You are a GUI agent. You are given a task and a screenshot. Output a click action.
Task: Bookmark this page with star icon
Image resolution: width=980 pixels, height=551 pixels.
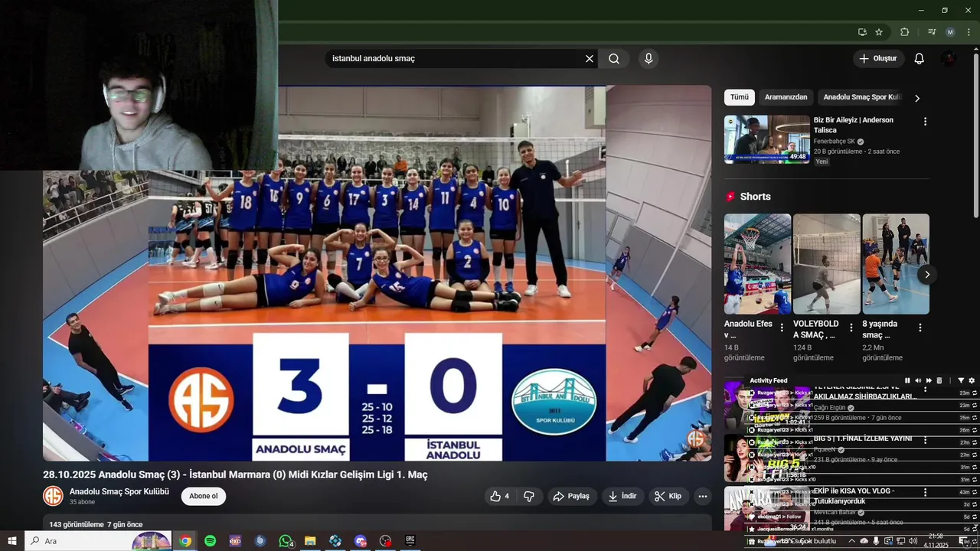click(879, 32)
